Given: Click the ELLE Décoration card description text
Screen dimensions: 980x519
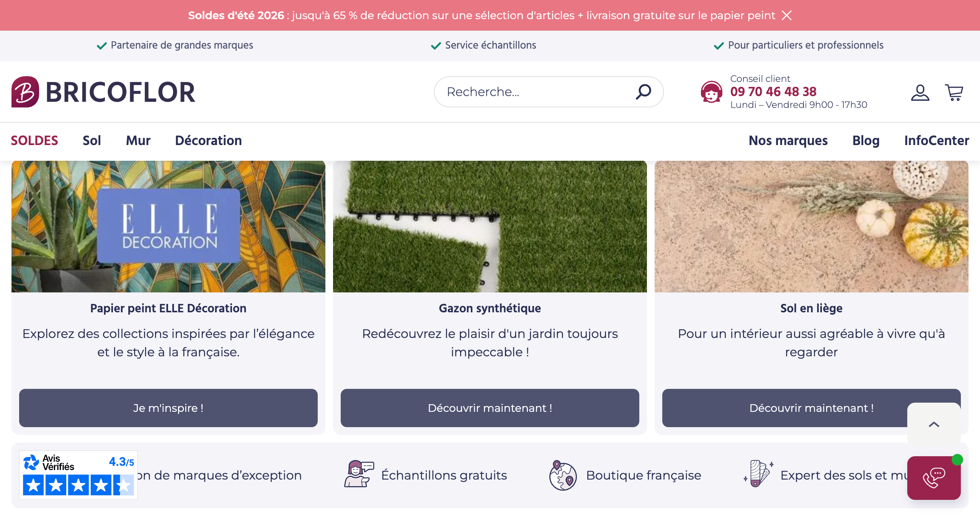Looking at the screenshot, I should coord(168,343).
